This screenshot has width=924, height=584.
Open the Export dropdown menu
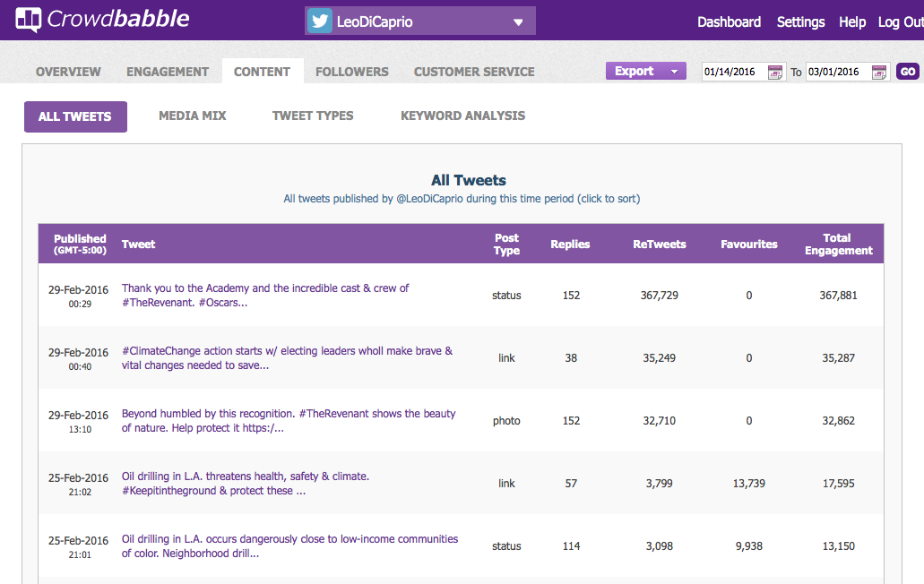tap(646, 72)
